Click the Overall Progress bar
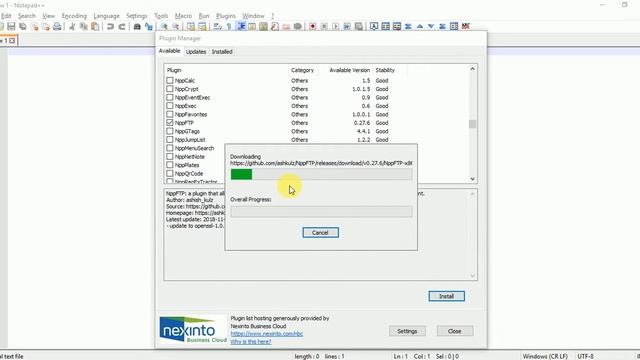This screenshot has width=640, height=360. [x=321, y=211]
